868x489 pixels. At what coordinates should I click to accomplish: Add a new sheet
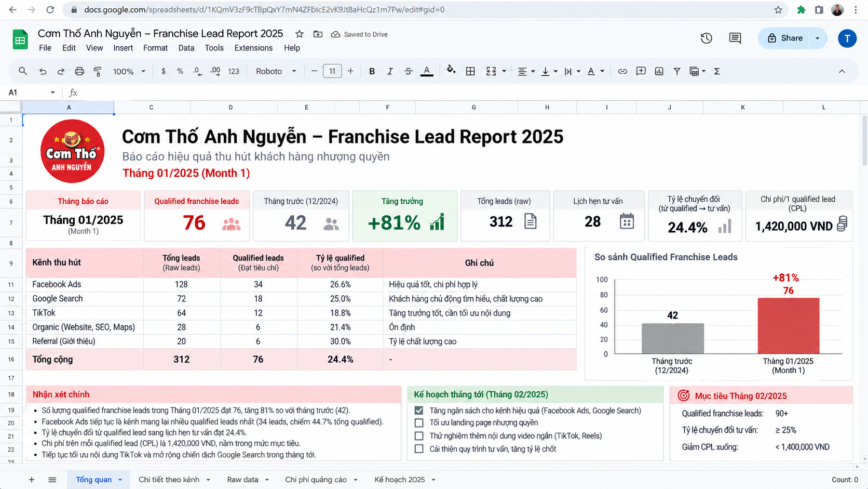pos(32,480)
